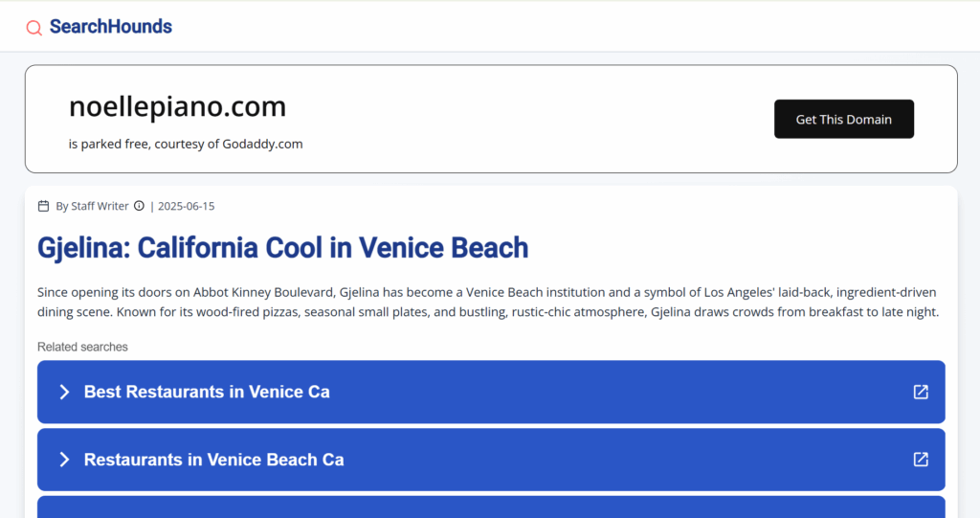The width and height of the screenshot is (980, 518).
Task: Select the 2025-06-15 publication date
Action: 187,206
